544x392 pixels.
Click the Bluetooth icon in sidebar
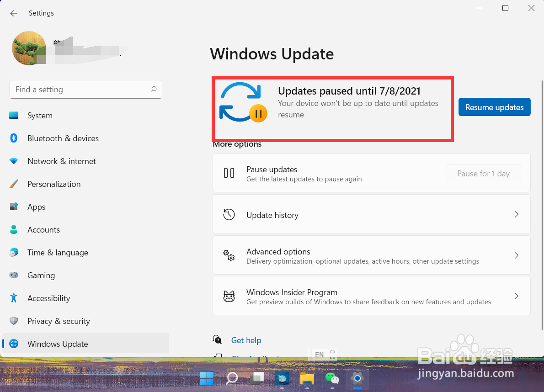(x=14, y=138)
